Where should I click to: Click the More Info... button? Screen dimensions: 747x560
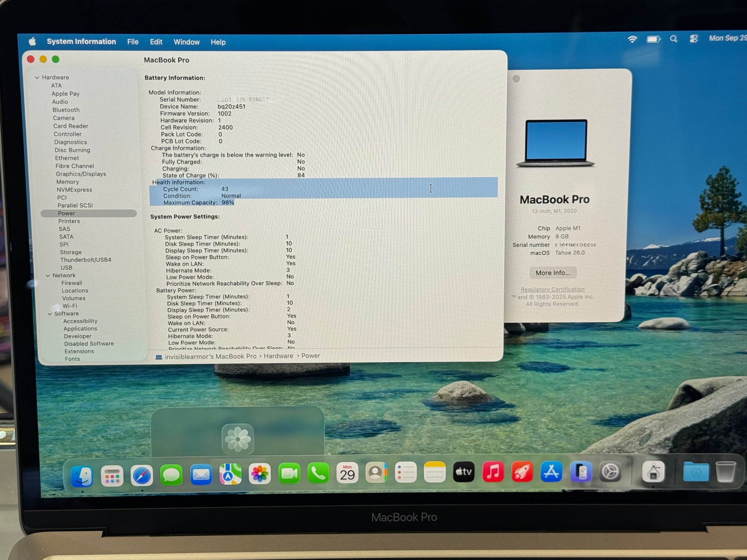click(x=553, y=273)
